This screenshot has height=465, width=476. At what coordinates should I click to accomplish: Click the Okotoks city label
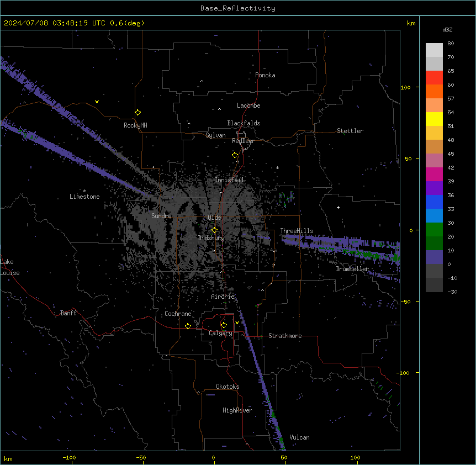coord(228,387)
